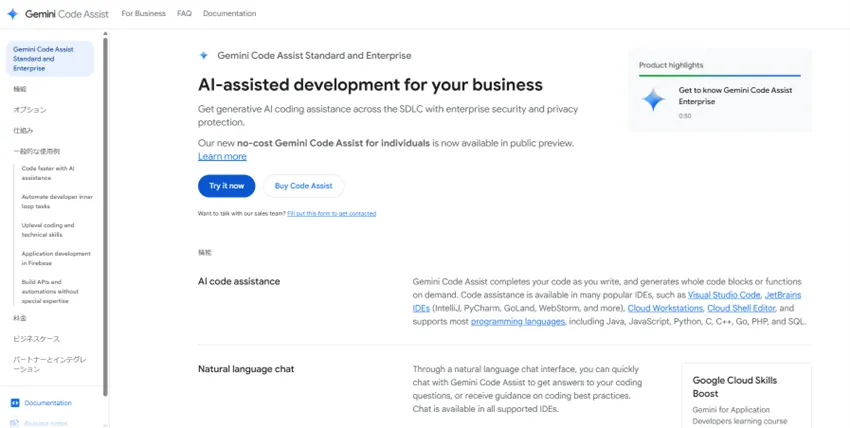
Task: Open the Visual Studio Code link
Action: click(724, 295)
